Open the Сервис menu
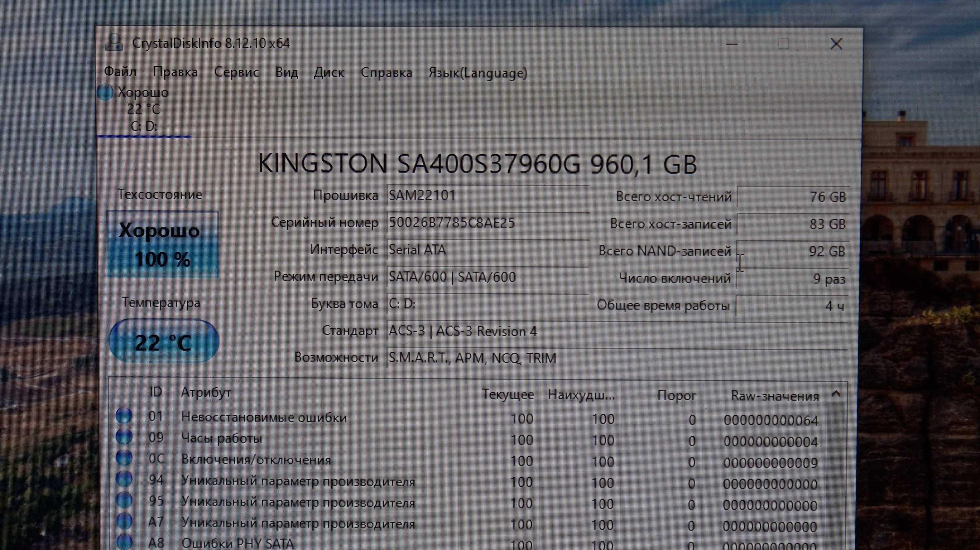The width and height of the screenshot is (980, 550). (x=236, y=72)
